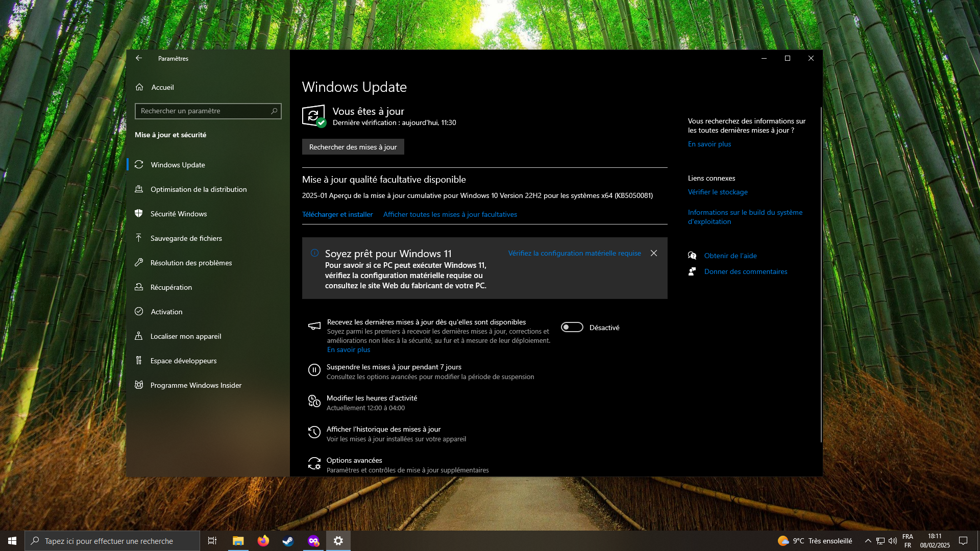Click En savoir plus under toggle description
Screen dimensions: 980x551
tap(349, 349)
